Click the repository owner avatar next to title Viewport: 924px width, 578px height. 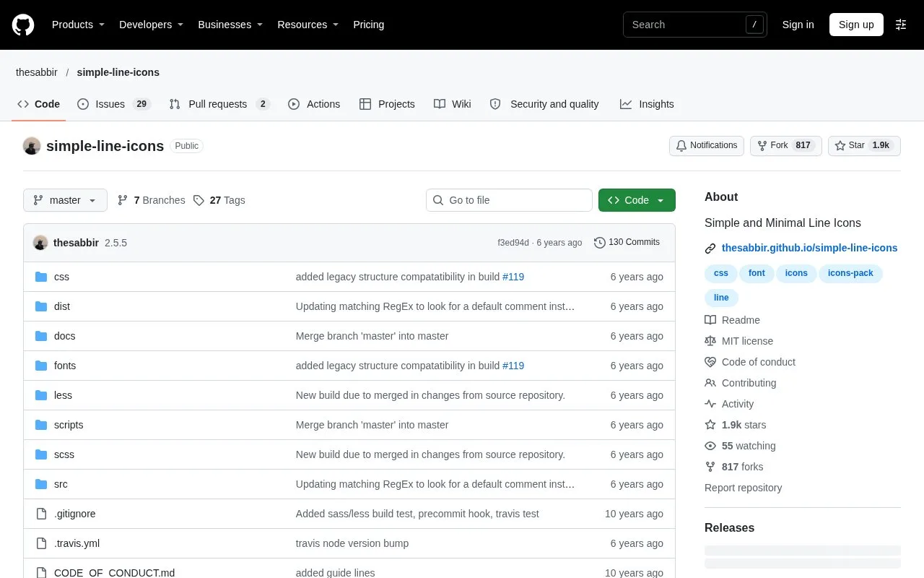tap(32, 146)
